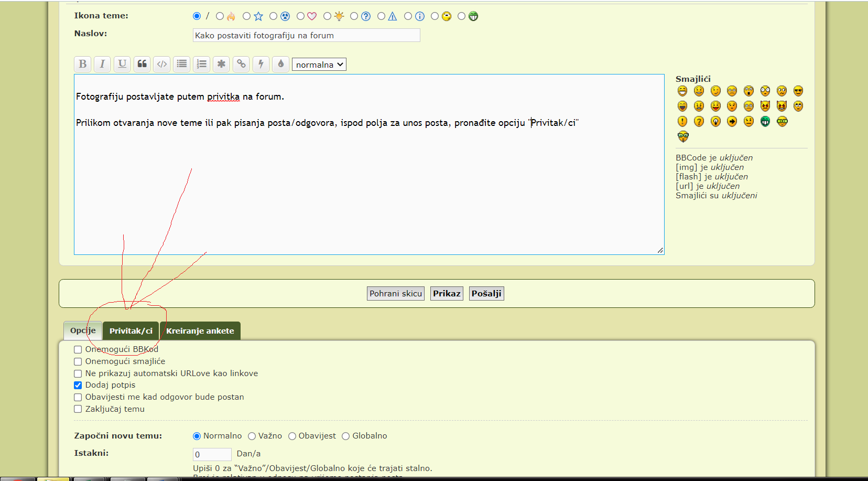Toggle bold text formatting button

pos(82,64)
